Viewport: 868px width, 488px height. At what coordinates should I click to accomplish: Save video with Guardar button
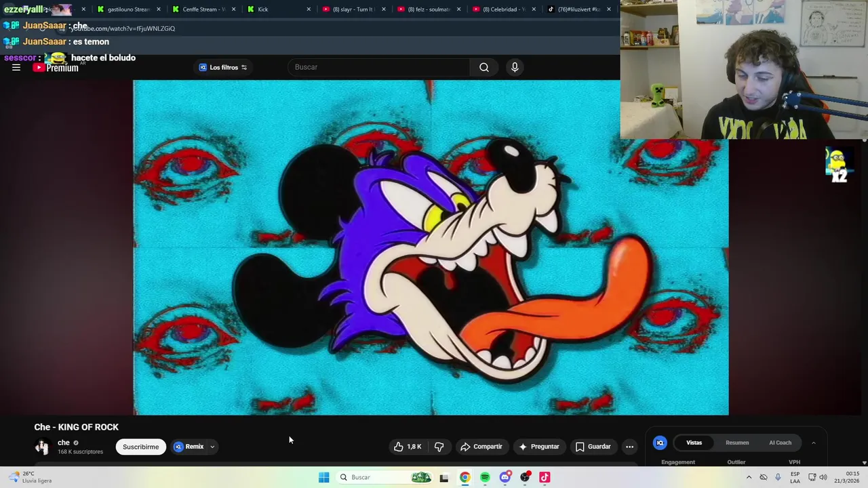pos(593,447)
